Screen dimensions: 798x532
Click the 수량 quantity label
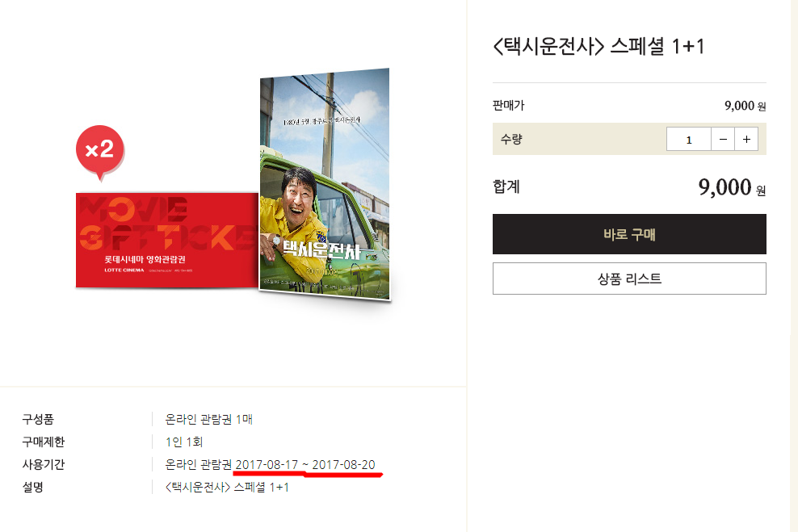pos(511,140)
